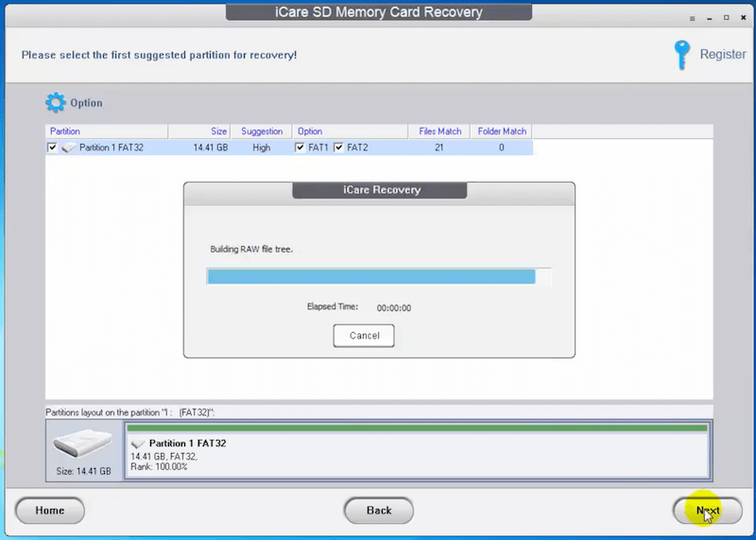
Task: Select the Partition 1 FAT32 layout block
Action: 418,450
